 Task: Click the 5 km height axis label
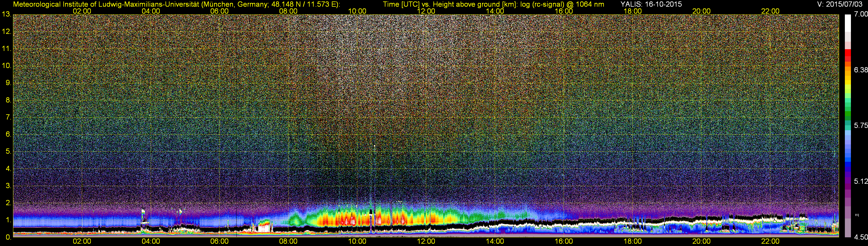8,152
